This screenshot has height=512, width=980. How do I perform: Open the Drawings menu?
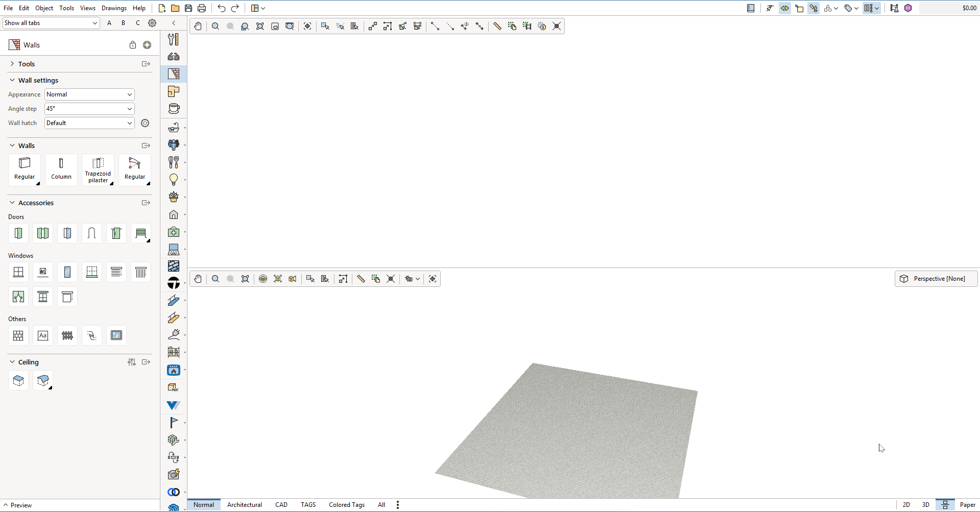tap(114, 8)
